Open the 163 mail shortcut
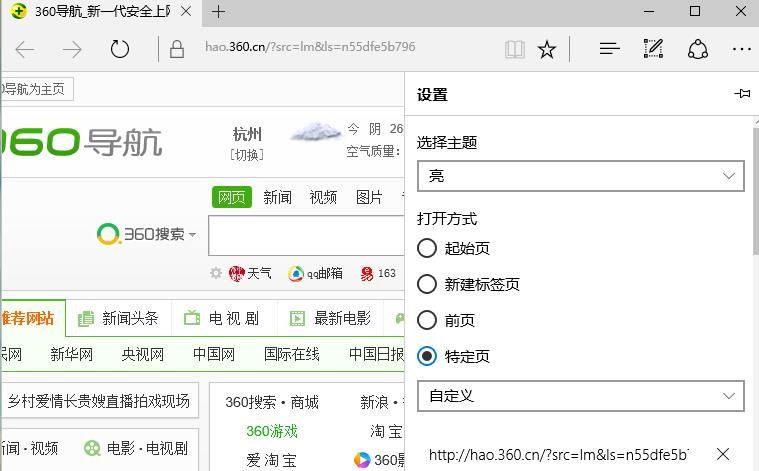 pyautogui.click(x=378, y=273)
